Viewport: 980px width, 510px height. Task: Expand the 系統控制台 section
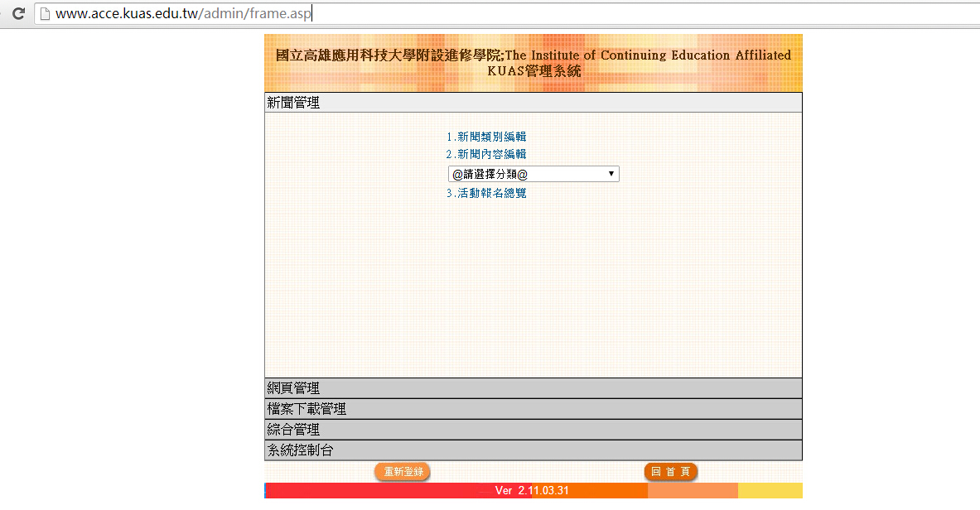coord(533,450)
